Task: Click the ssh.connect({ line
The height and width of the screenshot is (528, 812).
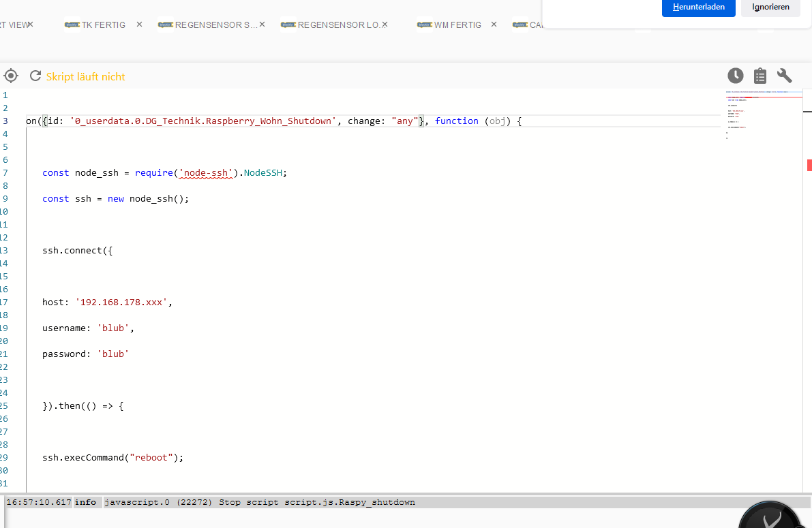Action: click(x=78, y=251)
